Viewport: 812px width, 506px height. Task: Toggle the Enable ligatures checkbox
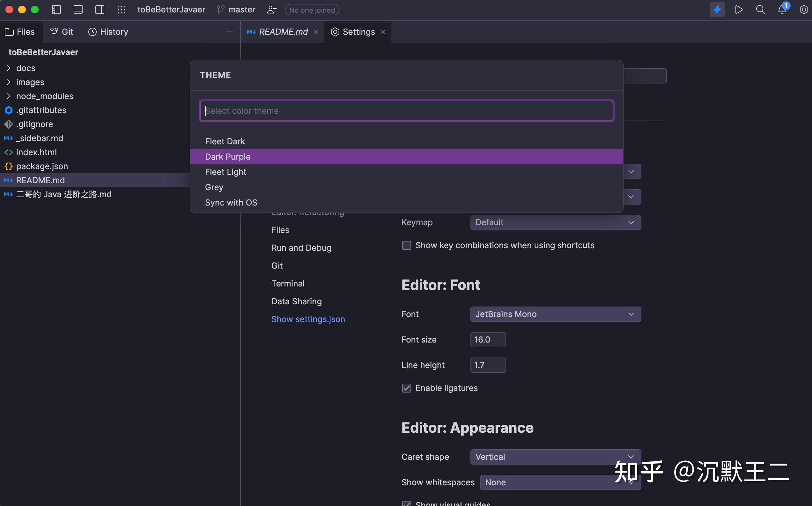click(x=406, y=388)
